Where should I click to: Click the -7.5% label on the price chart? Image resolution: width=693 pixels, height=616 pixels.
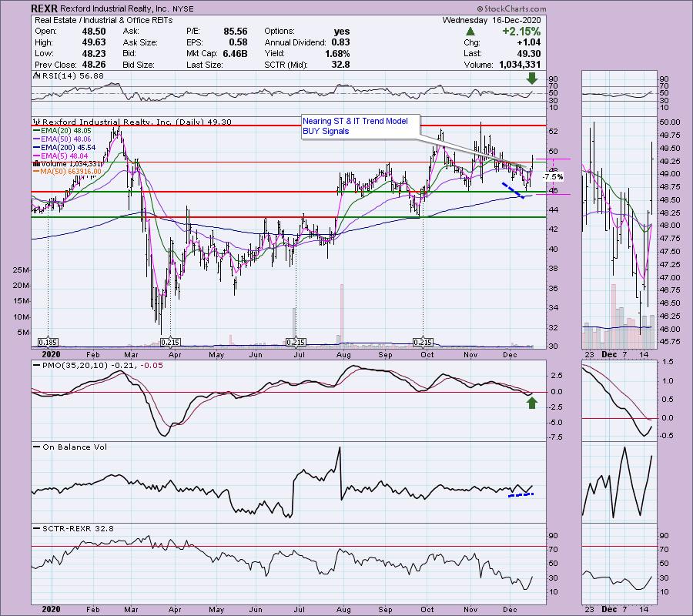[x=553, y=177]
